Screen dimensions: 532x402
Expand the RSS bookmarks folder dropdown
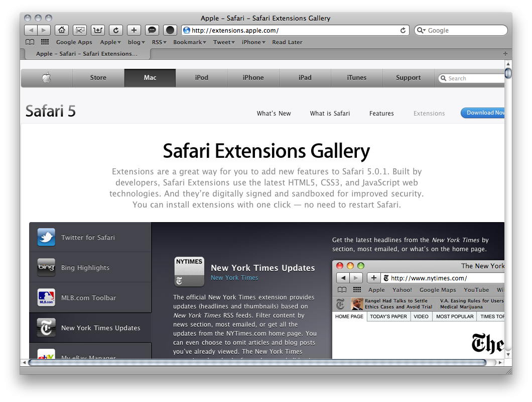pos(159,42)
